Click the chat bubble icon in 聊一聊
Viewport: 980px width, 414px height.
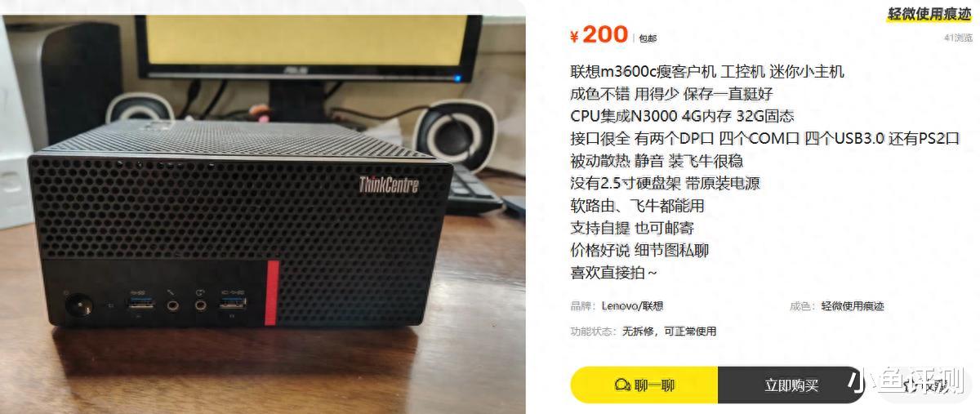tap(623, 385)
